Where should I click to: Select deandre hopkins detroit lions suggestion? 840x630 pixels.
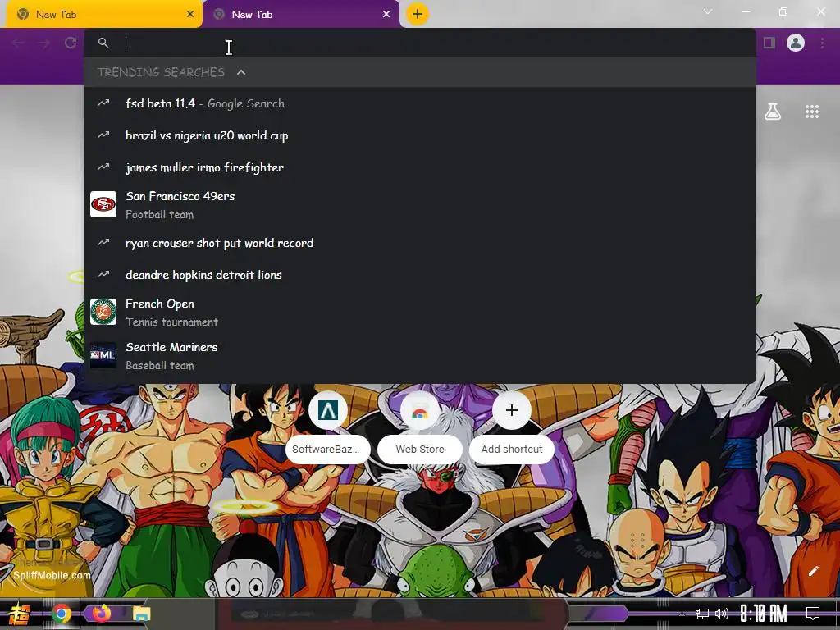coord(419,275)
